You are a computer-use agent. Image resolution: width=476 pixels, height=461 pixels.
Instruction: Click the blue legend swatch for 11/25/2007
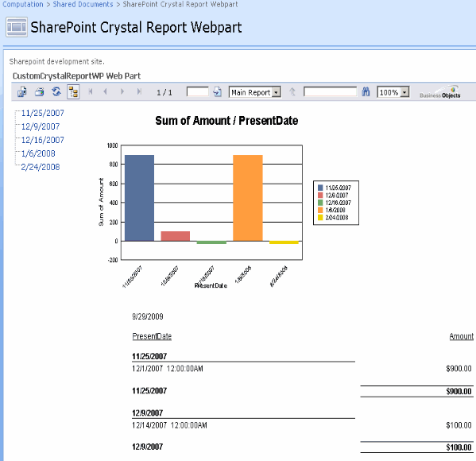pyautogui.click(x=320, y=188)
